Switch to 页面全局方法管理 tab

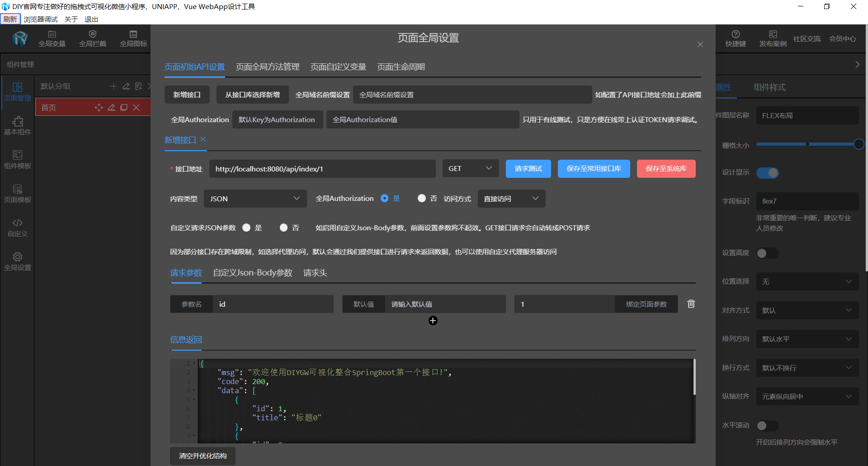point(268,67)
